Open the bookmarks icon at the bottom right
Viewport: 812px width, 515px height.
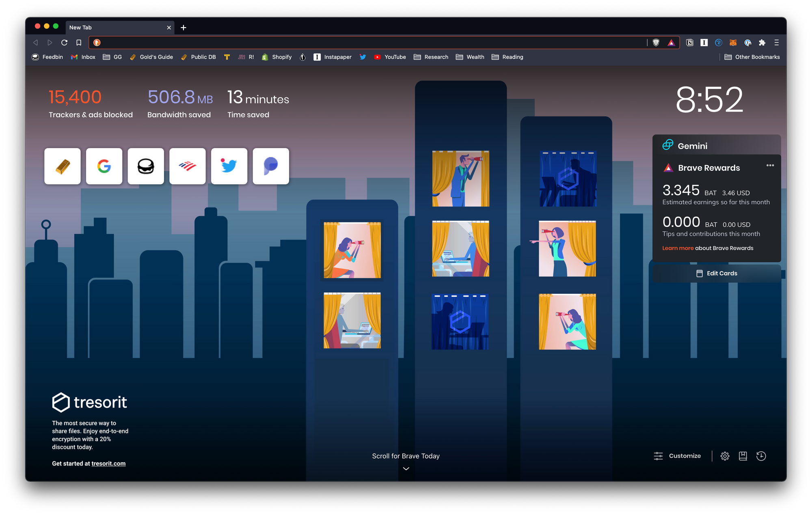click(743, 456)
